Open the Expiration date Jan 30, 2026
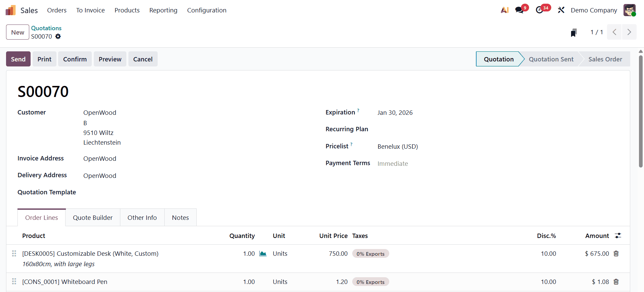The width and height of the screenshot is (644, 292). click(395, 112)
